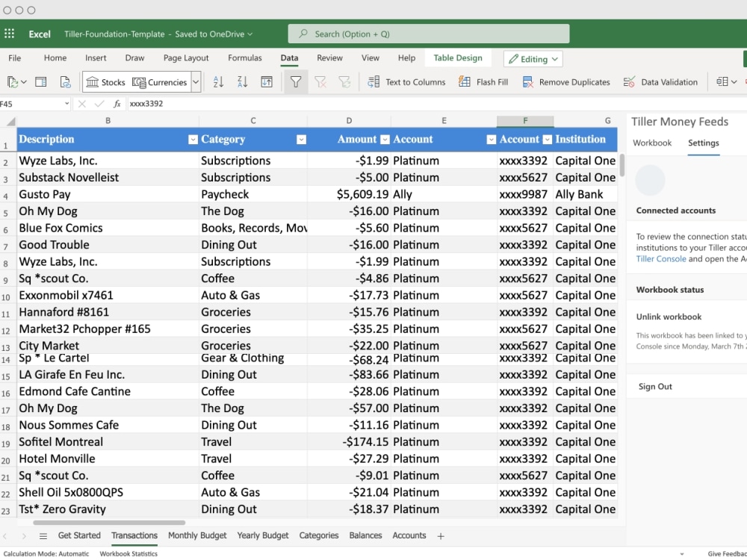Expand the data types gallery arrow
747x560 pixels.
[196, 82]
